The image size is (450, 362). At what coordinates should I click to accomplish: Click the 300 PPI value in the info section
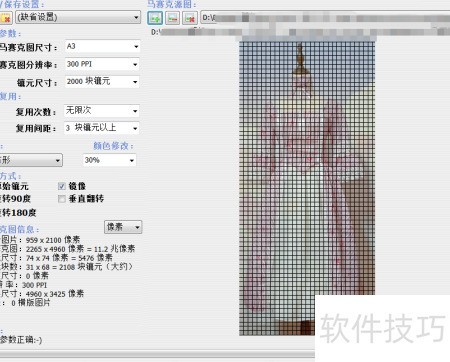coord(34,285)
